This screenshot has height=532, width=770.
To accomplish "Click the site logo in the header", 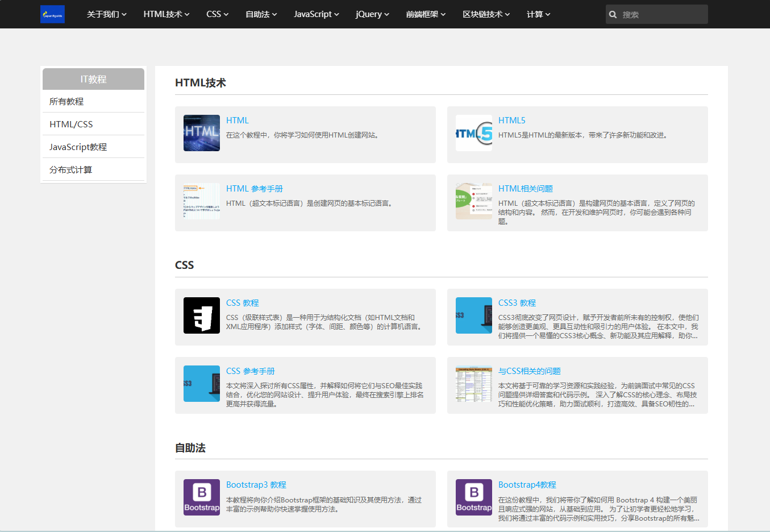I will [52, 14].
